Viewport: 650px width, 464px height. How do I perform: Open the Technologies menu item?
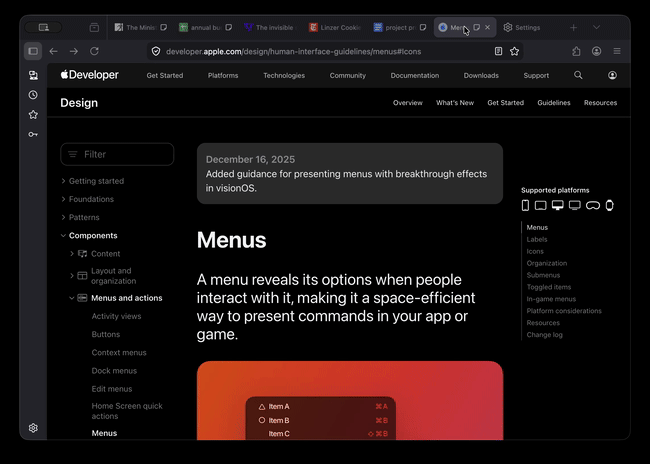[x=284, y=75]
